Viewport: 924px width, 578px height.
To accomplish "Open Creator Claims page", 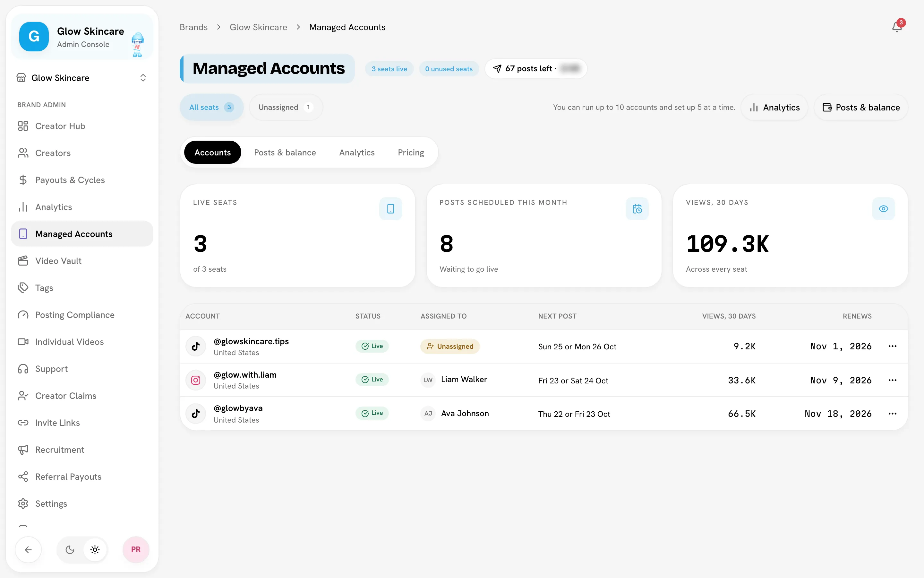I will click(x=82, y=396).
